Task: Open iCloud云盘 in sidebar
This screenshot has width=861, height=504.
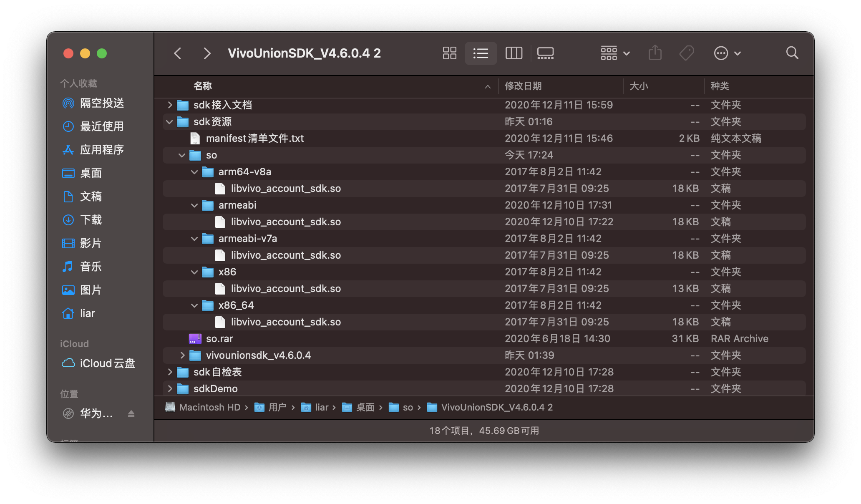Action: click(x=99, y=363)
